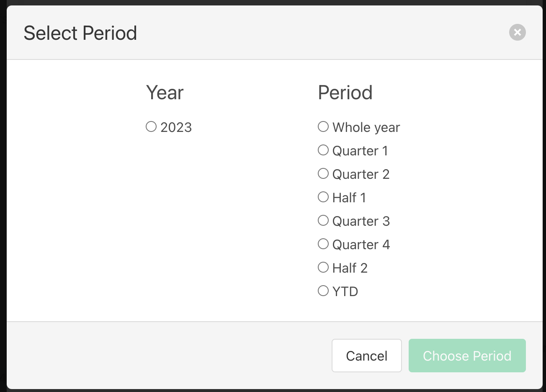This screenshot has height=392, width=546.
Task: Confirm with the Choose Period button
Action: (x=467, y=356)
